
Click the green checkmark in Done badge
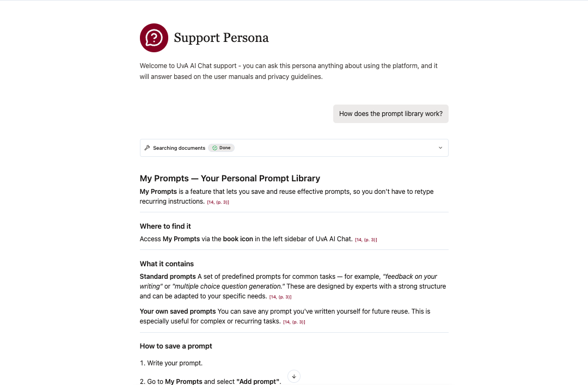(215, 148)
